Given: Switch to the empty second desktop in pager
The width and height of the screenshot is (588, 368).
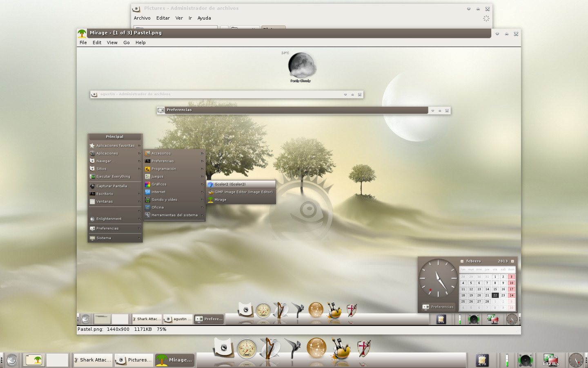Looking at the screenshot, I should click(x=57, y=360).
